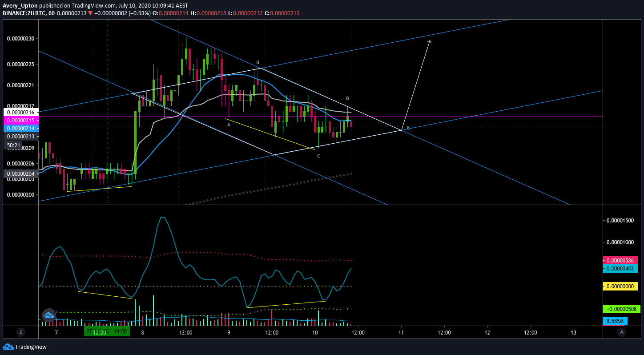
Task: Click the yellow 0.00000000 indicator label
Action: [x=620, y=287]
